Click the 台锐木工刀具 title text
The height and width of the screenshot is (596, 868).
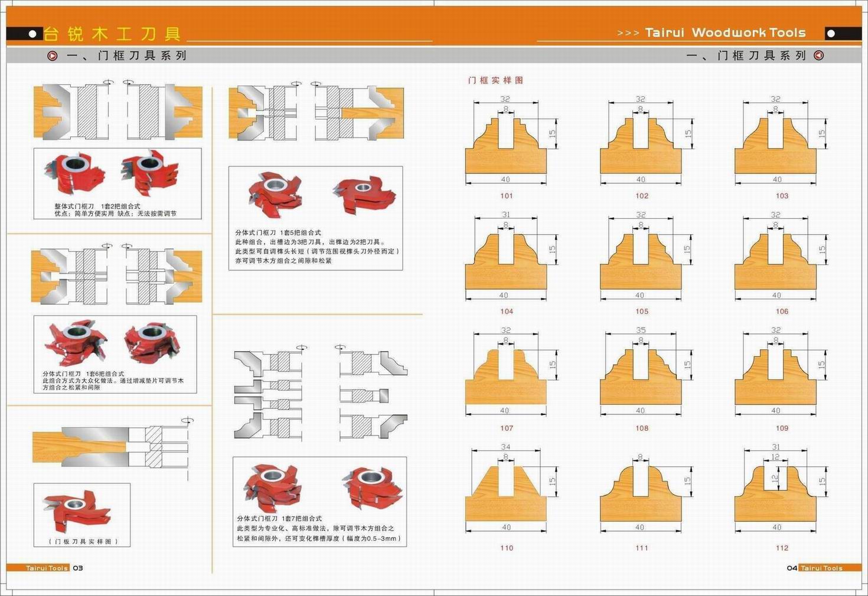coord(112,34)
